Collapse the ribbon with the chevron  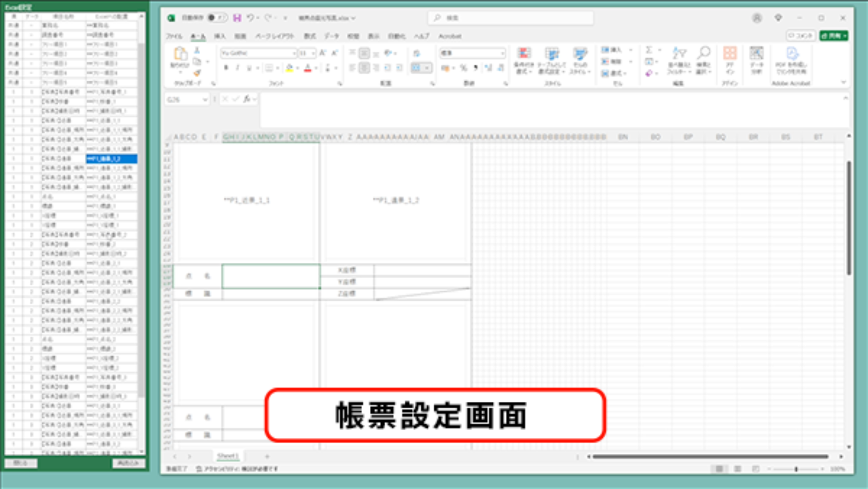pos(843,83)
